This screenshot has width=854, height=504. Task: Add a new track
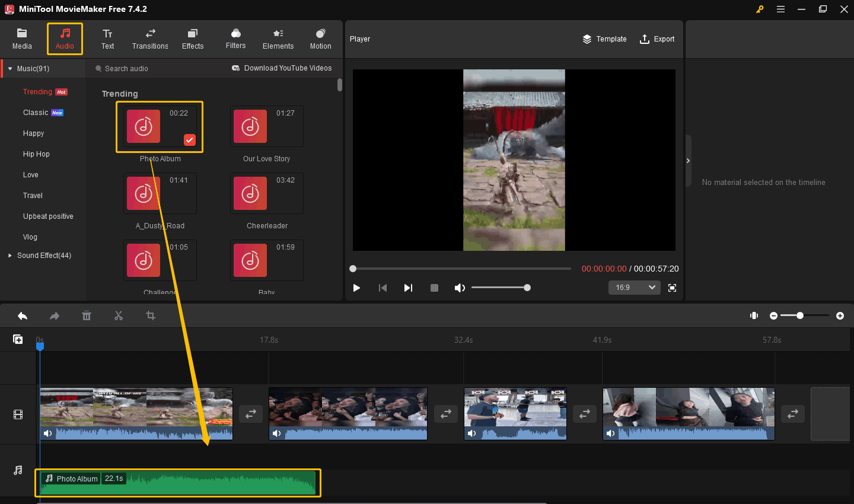click(x=18, y=339)
